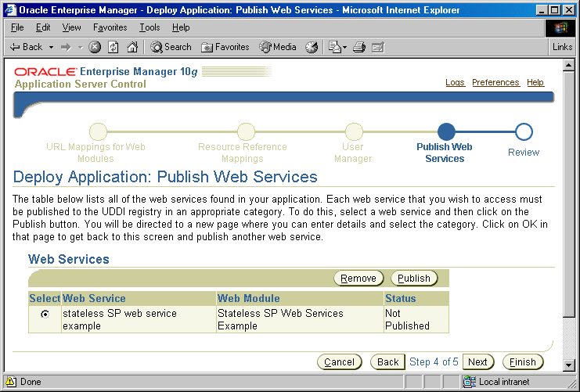Image resolution: width=580 pixels, height=392 pixels.
Task: Open the Media toolbar button
Action: [x=278, y=47]
